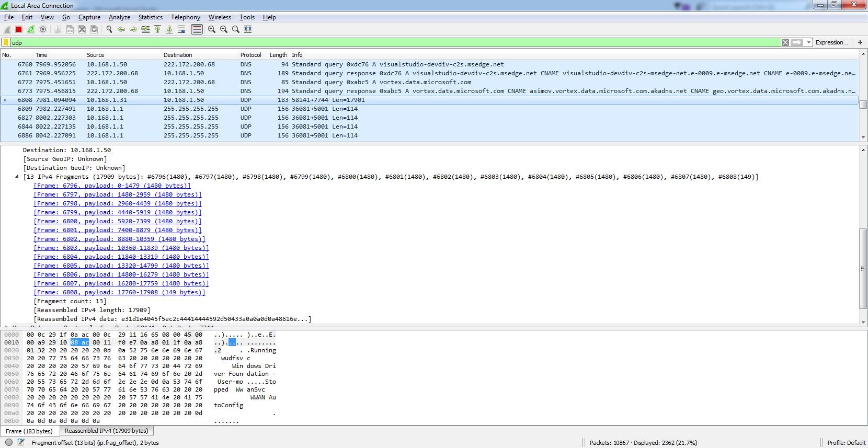Open the Frame 6802 payload link
The height and width of the screenshot is (448, 868).
[x=119, y=239]
